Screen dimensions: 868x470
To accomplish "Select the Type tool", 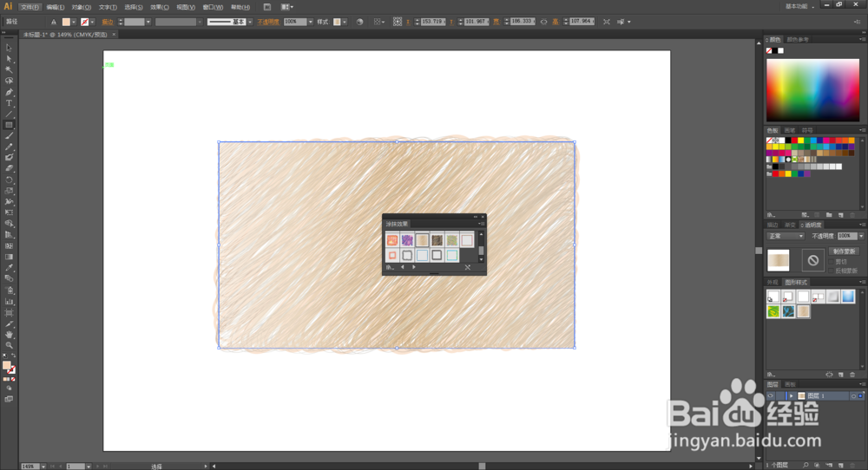I will tap(9, 103).
